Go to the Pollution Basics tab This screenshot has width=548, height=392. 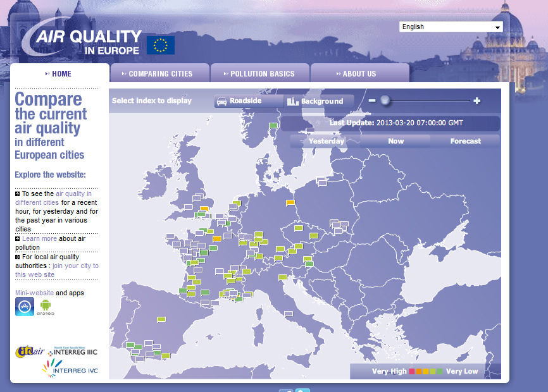(x=260, y=74)
